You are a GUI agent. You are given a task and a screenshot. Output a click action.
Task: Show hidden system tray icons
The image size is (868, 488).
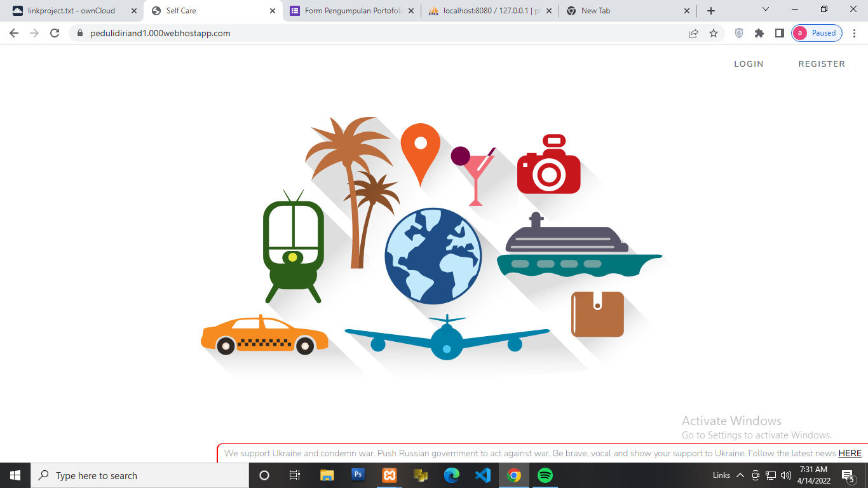tap(740, 475)
